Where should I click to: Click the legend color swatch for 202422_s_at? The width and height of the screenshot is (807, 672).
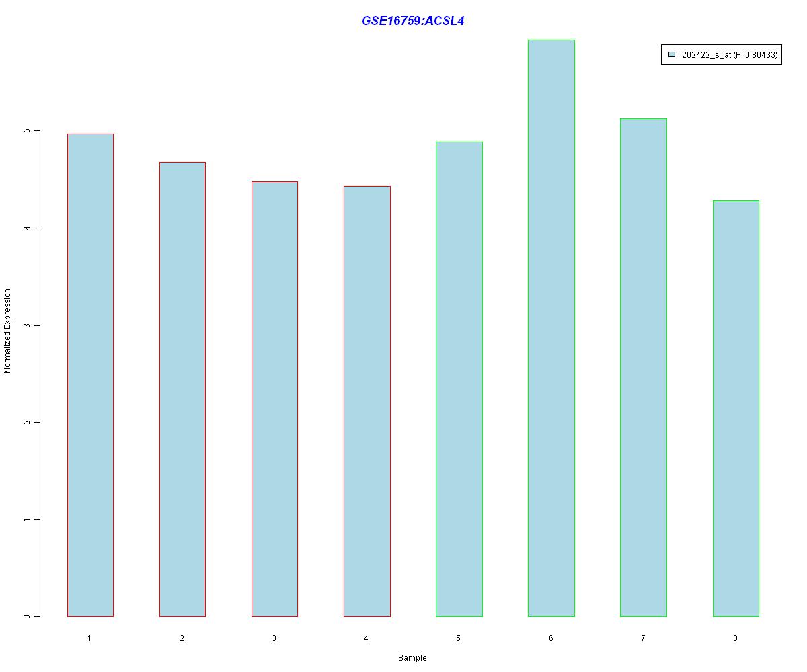pos(672,55)
